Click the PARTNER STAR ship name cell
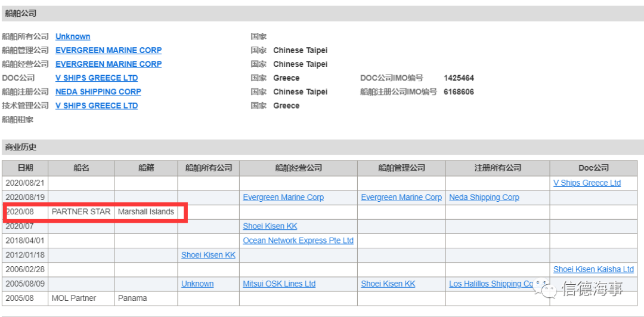The height and width of the screenshot is (317, 644). [x=81, y=212]
